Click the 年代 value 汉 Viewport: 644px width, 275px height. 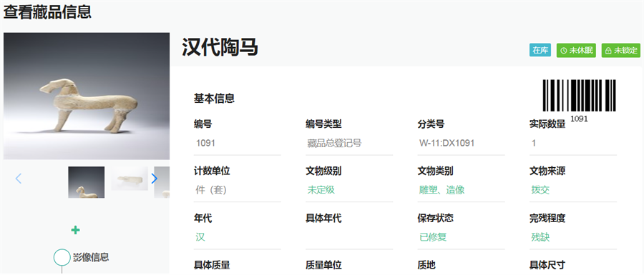[x=200, y=237]
